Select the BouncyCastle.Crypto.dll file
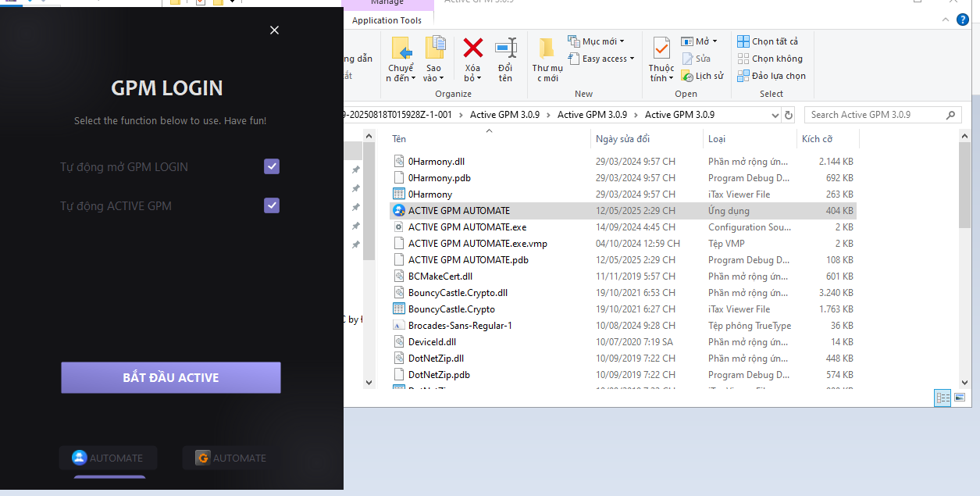Viewport: 980px width, 496px height. tap(458, 293)
